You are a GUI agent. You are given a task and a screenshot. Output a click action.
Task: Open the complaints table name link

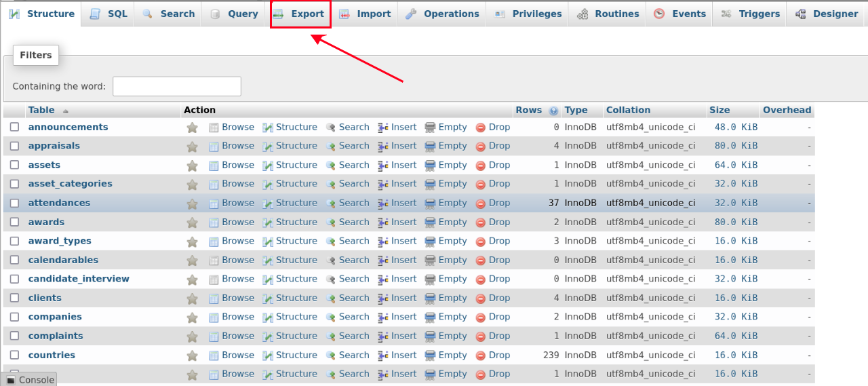tap(56, 336)
